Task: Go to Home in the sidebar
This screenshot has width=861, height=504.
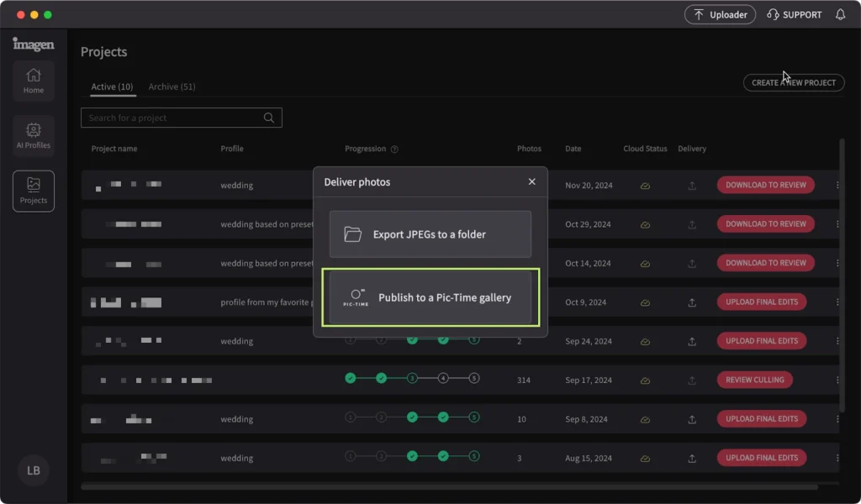Action: click(x=34, y=81)
